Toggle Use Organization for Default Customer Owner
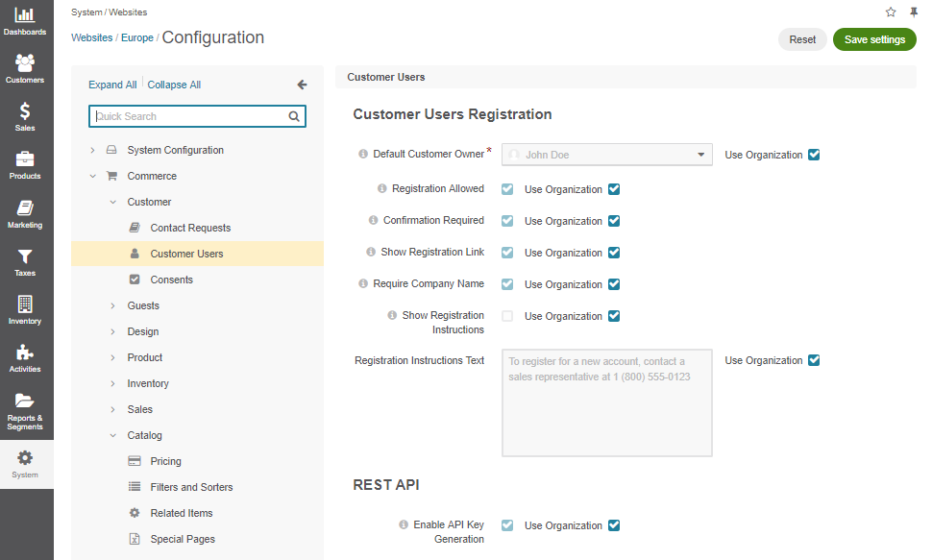This screenshot has width=932, height=560. pos(814,155)
